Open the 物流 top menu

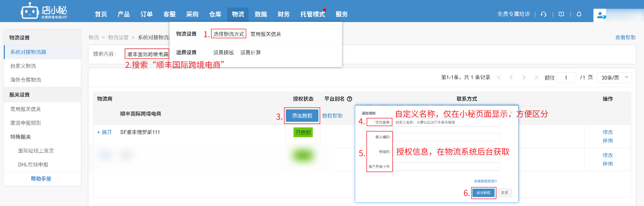[238, 14]
